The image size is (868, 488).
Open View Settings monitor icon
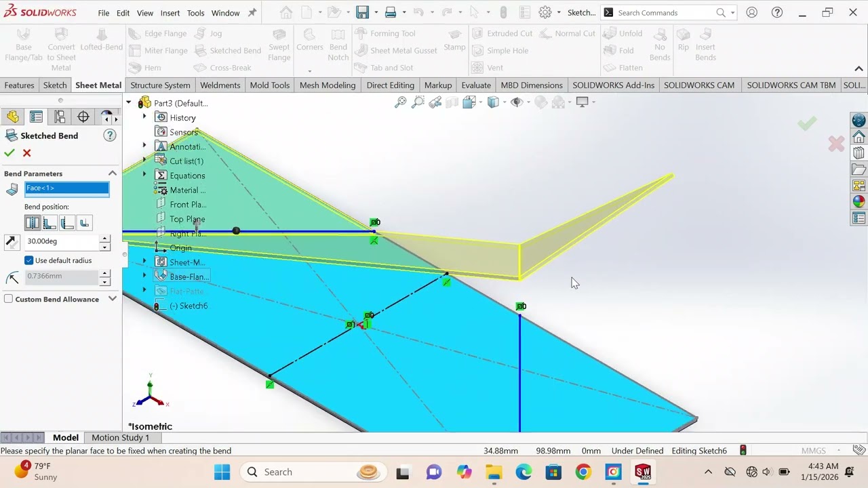coord(582,102)
